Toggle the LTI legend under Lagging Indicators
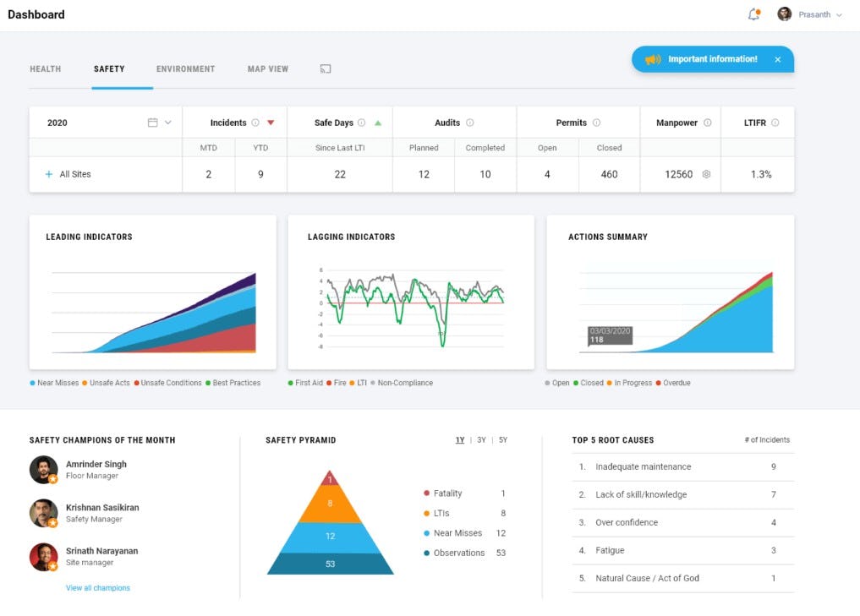 point(359,382)
